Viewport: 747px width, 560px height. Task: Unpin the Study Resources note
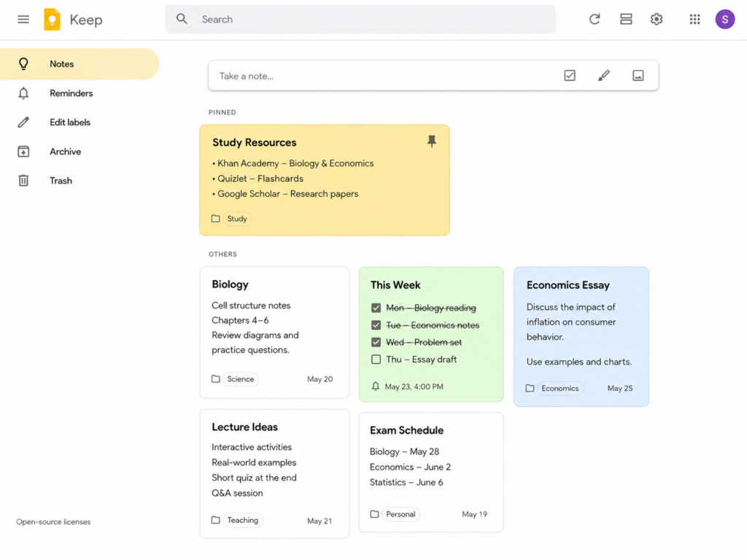coord(432,141)
